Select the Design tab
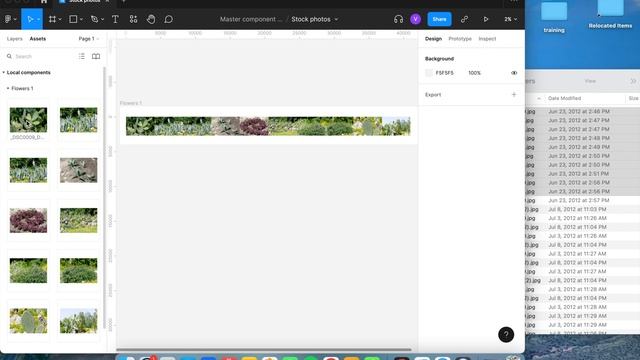 coord(433,39)
